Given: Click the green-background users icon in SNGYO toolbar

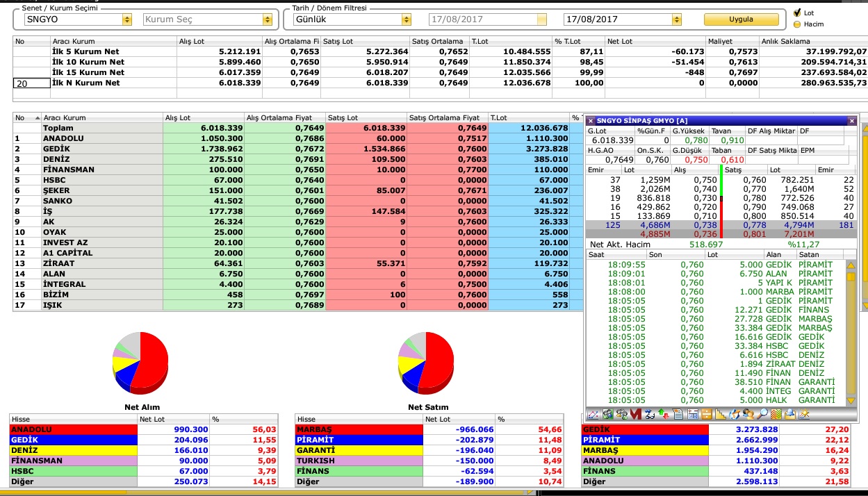Looking at the screenshot, I should point(608,415).
